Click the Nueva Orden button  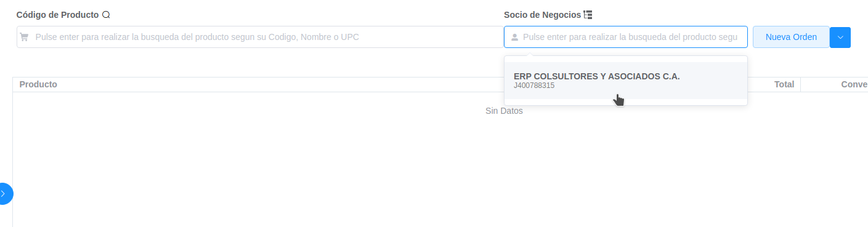click(x=791, y=37)
